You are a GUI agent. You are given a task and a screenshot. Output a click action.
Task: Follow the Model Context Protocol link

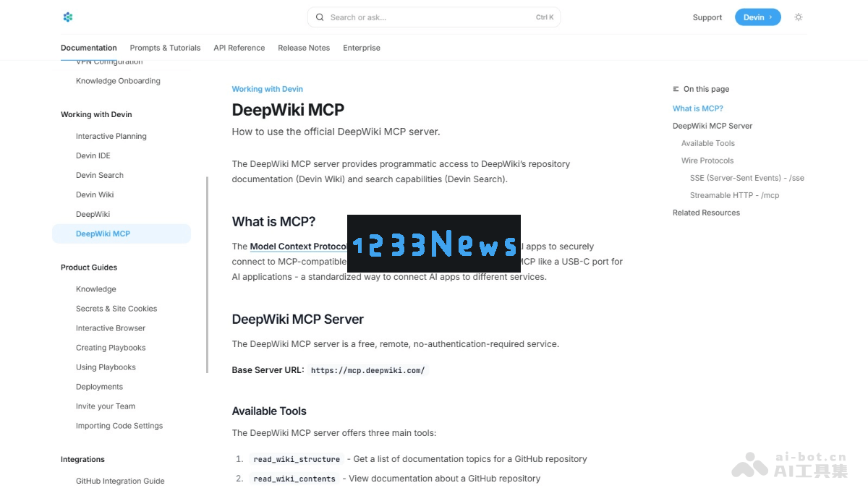coord(298,247)
